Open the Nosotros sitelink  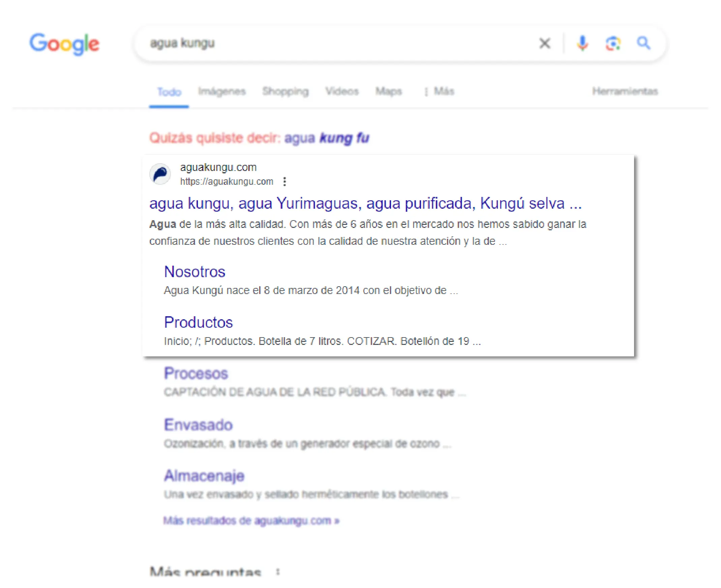(195, 272)
